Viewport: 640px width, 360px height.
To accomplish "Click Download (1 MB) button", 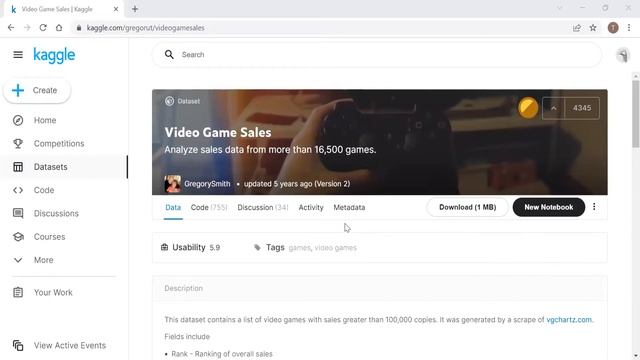I will [x=468, y=207].
